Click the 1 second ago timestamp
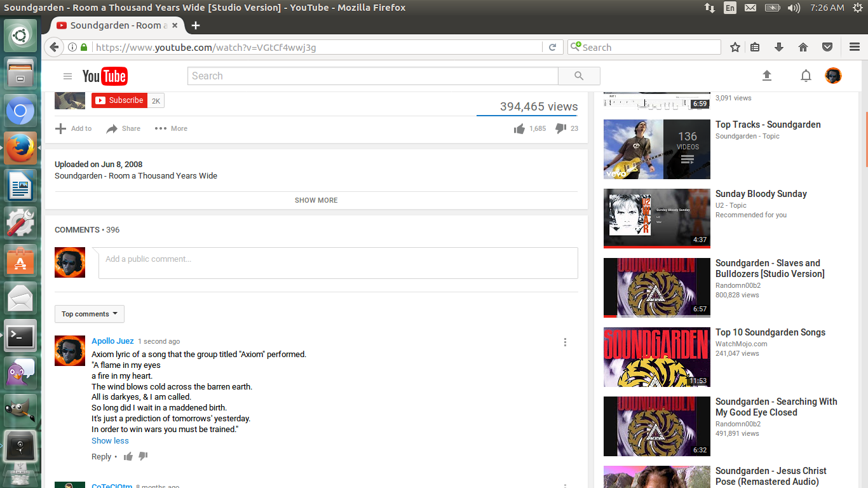The image size is (868, 488). coord(159,342)
